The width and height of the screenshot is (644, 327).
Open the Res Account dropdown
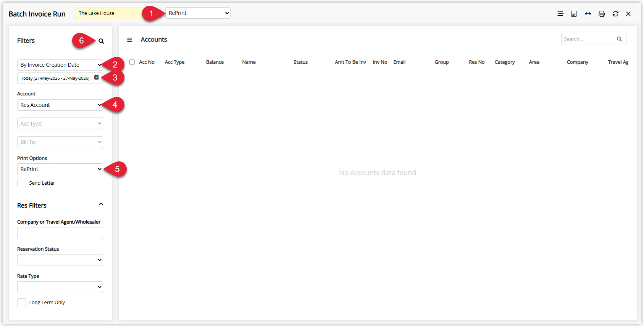coord(60,105)
